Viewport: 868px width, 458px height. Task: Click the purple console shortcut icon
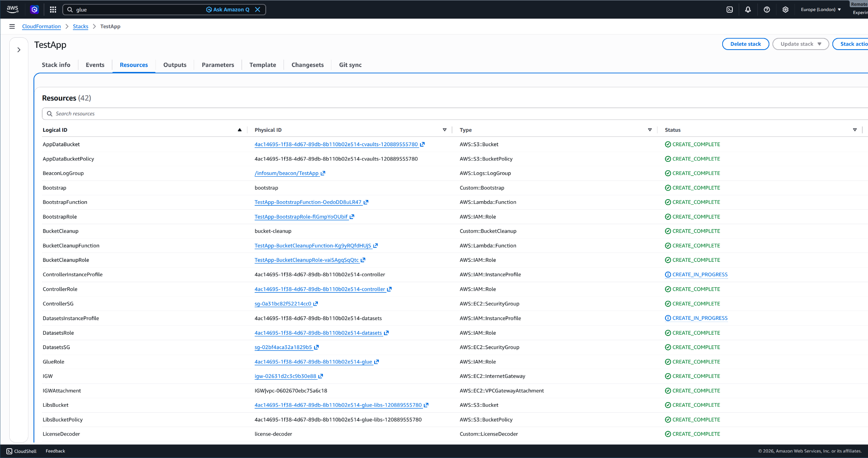pos(34,9)
